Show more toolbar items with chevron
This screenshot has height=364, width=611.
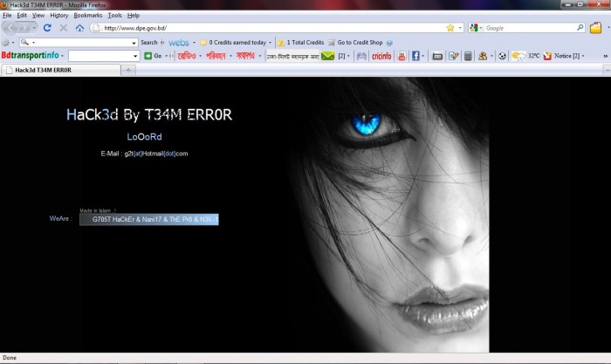(605, 56)
